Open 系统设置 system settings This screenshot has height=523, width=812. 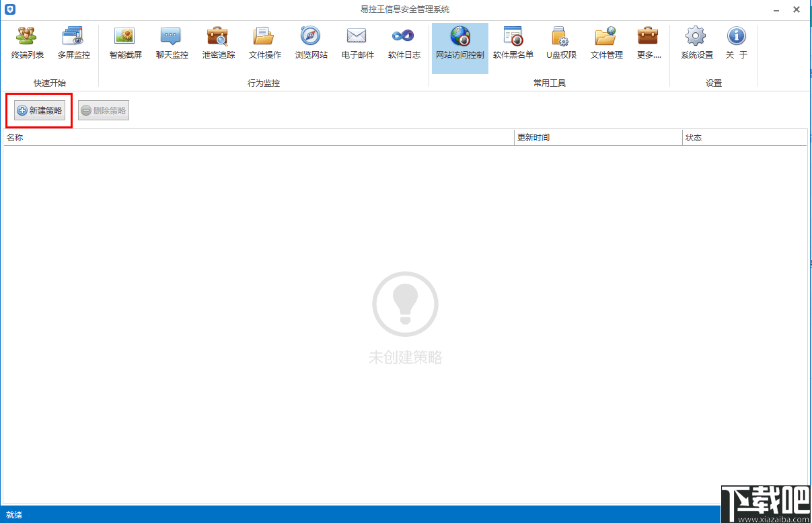click(x=696, y=43)
